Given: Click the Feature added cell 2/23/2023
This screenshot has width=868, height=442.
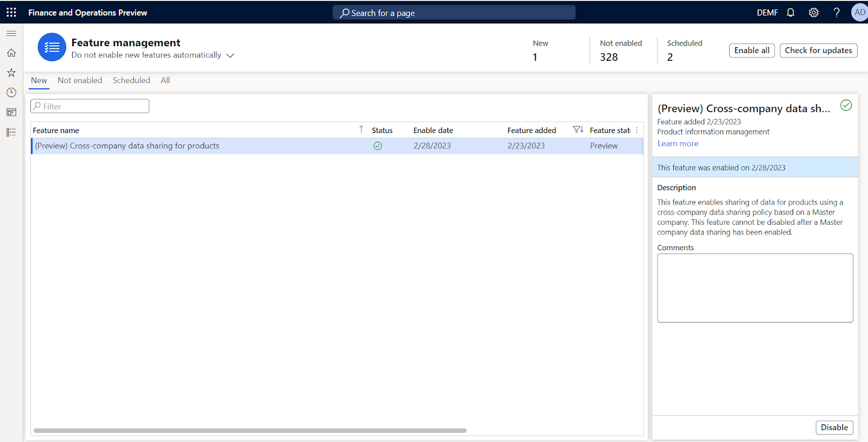Looking at the screenshot, I should pyautogui.click(x=526, y=146).
